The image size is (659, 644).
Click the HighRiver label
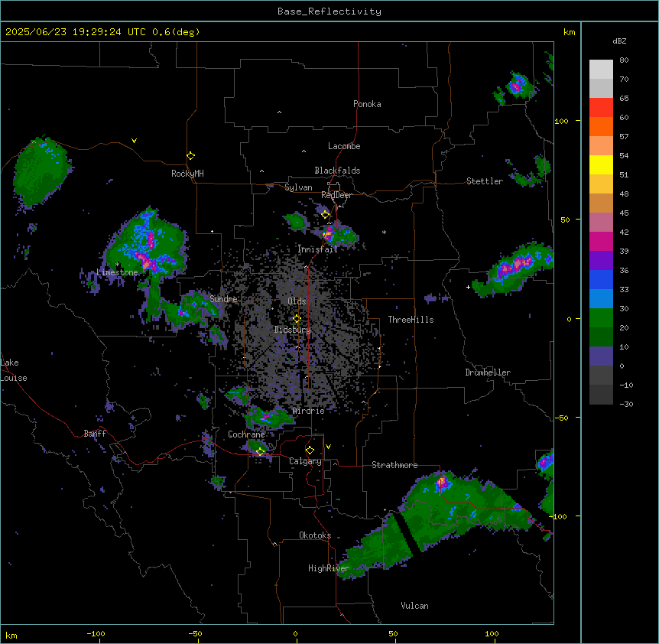(x=329, y=568)
